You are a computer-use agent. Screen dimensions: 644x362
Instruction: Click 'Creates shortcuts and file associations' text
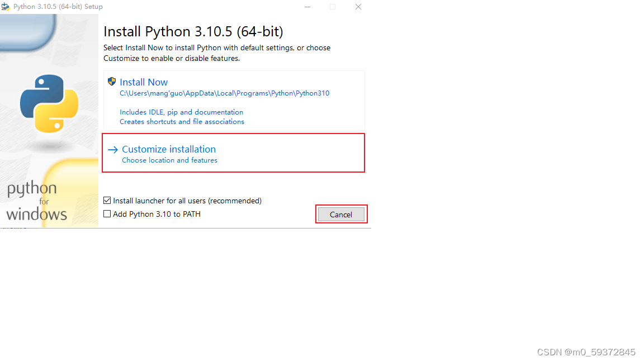(182, 121)
